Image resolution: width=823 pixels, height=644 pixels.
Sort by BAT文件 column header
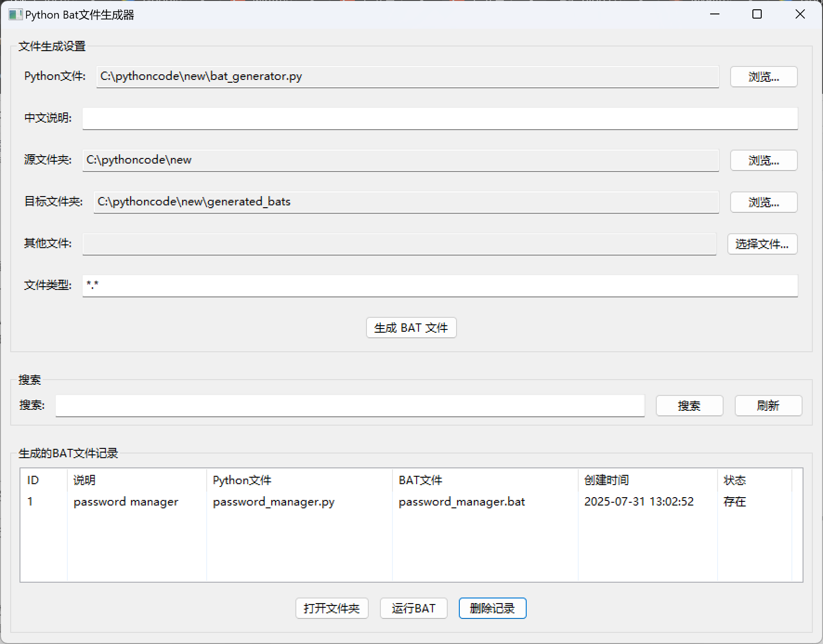pyautogui.click(x=485, y=480)
